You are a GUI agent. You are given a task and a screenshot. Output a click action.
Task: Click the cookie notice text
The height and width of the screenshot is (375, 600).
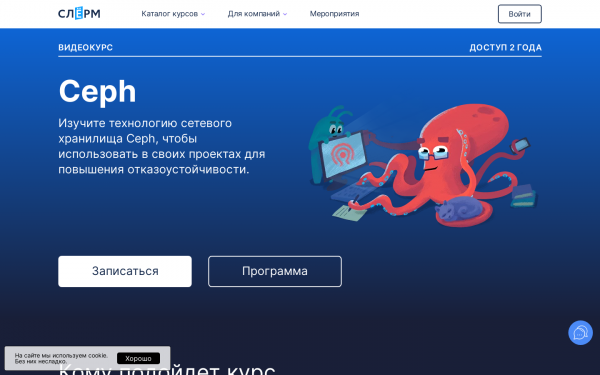click(61, 358)
